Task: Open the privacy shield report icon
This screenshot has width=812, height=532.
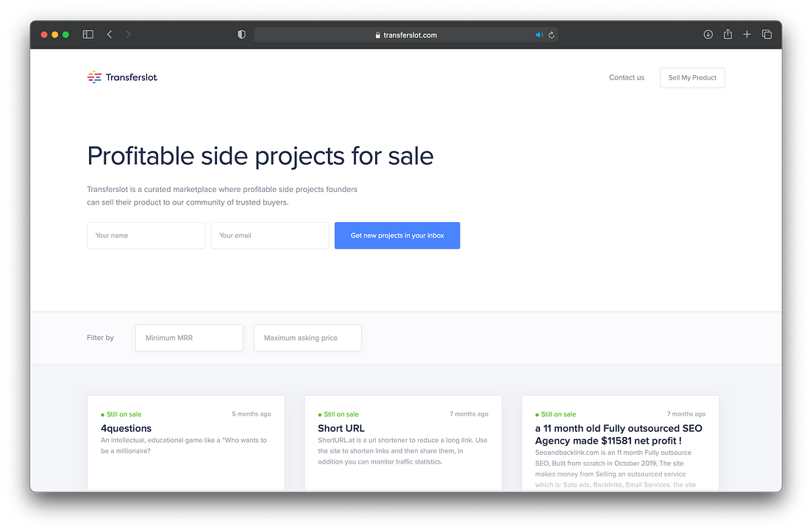Action: pyautogui.click(x=241, y=34)
